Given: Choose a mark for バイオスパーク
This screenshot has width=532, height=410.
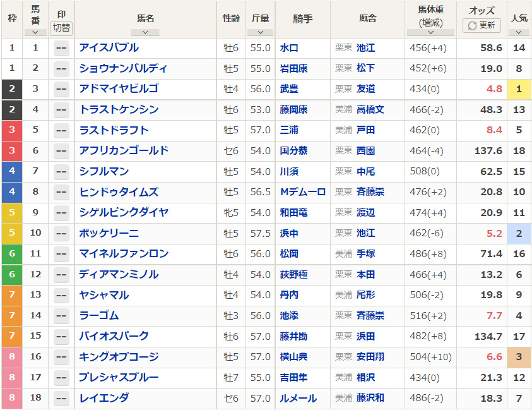Looking at the screenshot, I should [61, 337].
